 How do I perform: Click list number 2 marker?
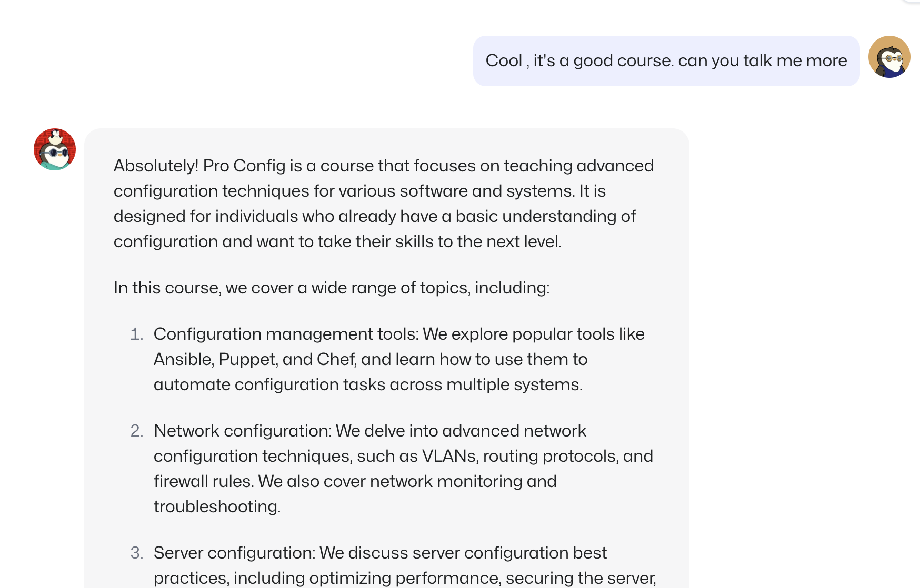coord(136,431)
